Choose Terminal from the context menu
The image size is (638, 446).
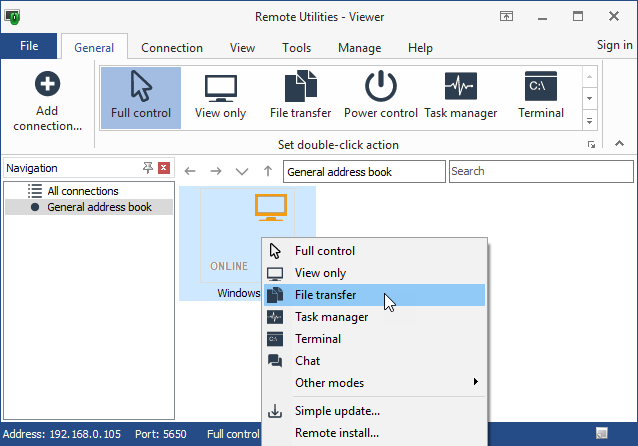tap(374, 339)
